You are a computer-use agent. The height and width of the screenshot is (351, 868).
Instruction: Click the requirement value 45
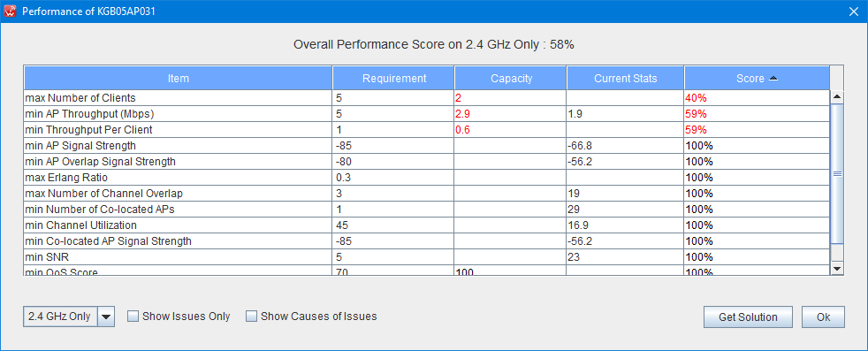tap(341, 225)
